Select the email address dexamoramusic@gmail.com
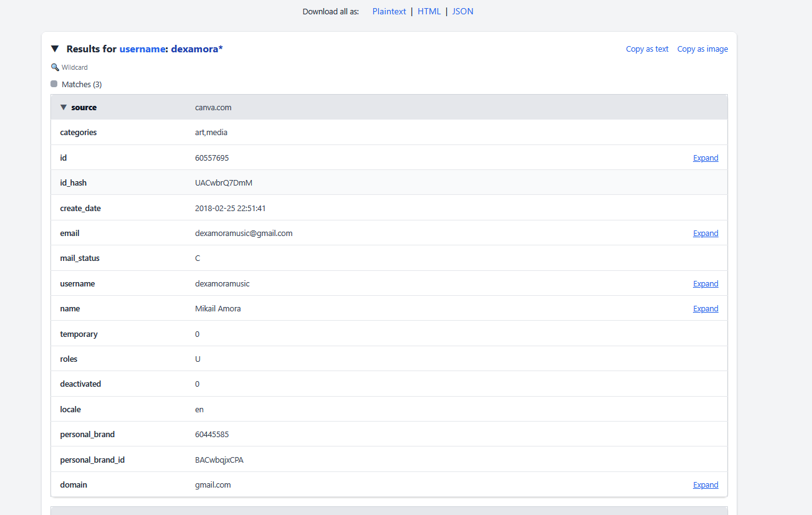Image resolution: width=812 pixels, height=515 pixels. tap(244, 234)
